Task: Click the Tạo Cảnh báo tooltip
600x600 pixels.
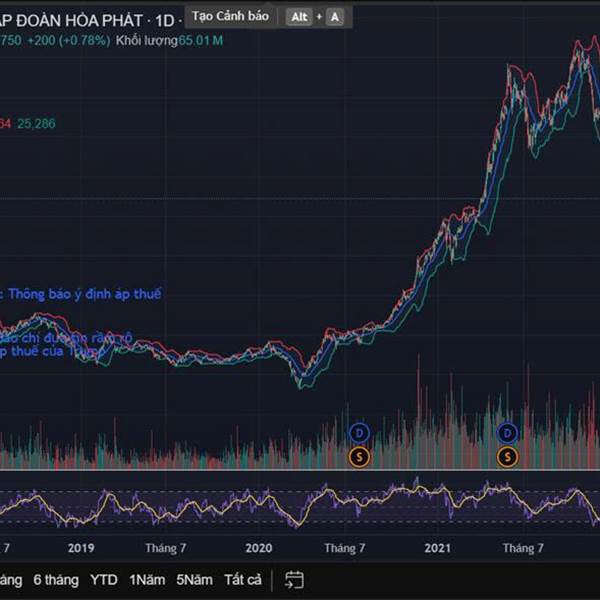Action: tap(230, 16)
